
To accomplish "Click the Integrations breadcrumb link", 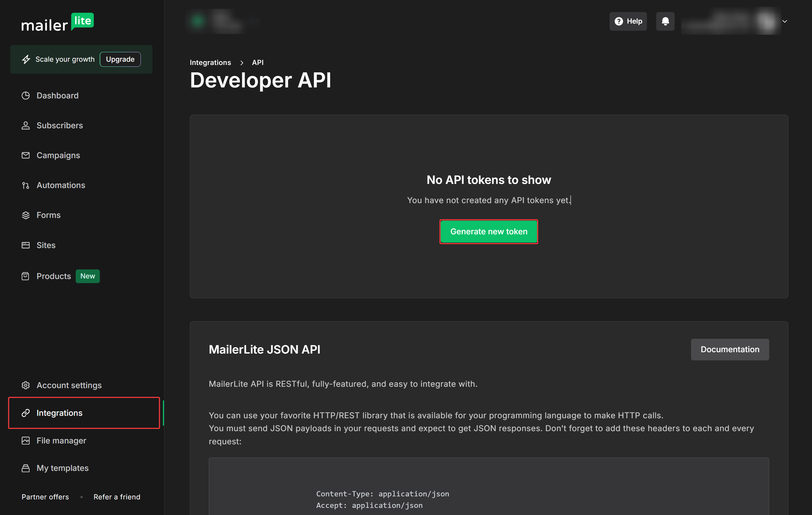I will click(x=210, y=63).
